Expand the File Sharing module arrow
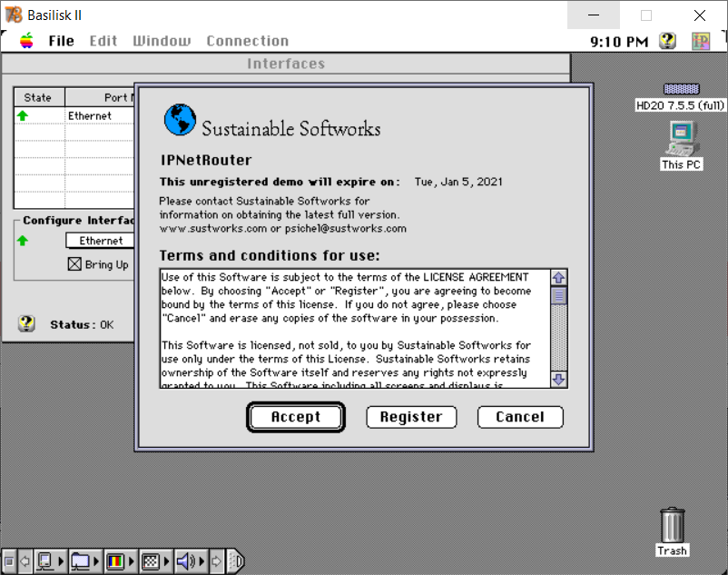Screen dimensions: 728x575 tap(96, 561)
